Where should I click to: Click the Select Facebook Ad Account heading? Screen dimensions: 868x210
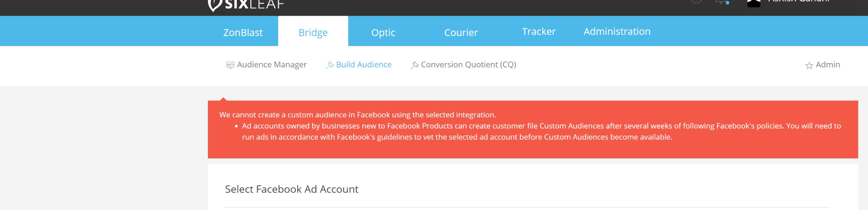pos(291,189)
